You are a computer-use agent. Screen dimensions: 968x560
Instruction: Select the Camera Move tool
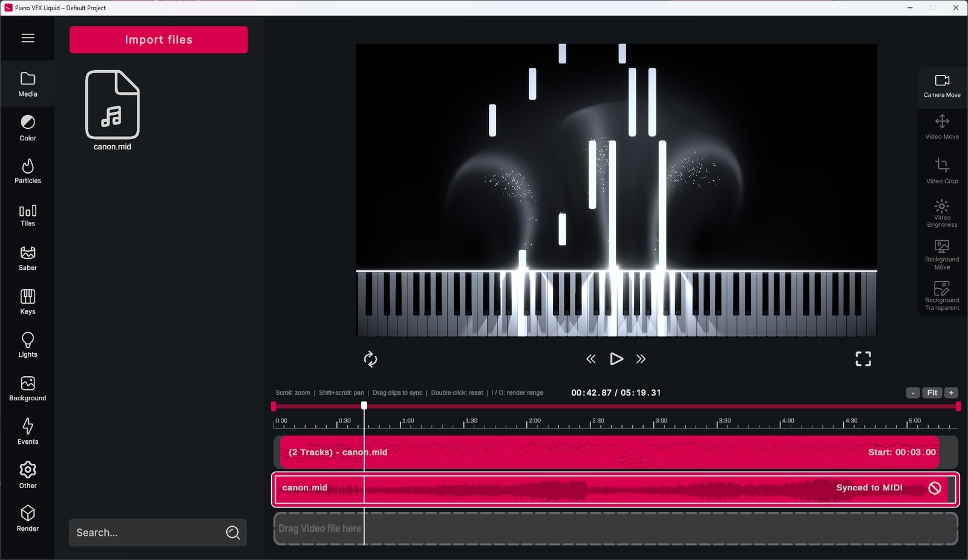(x=942, y=86)
